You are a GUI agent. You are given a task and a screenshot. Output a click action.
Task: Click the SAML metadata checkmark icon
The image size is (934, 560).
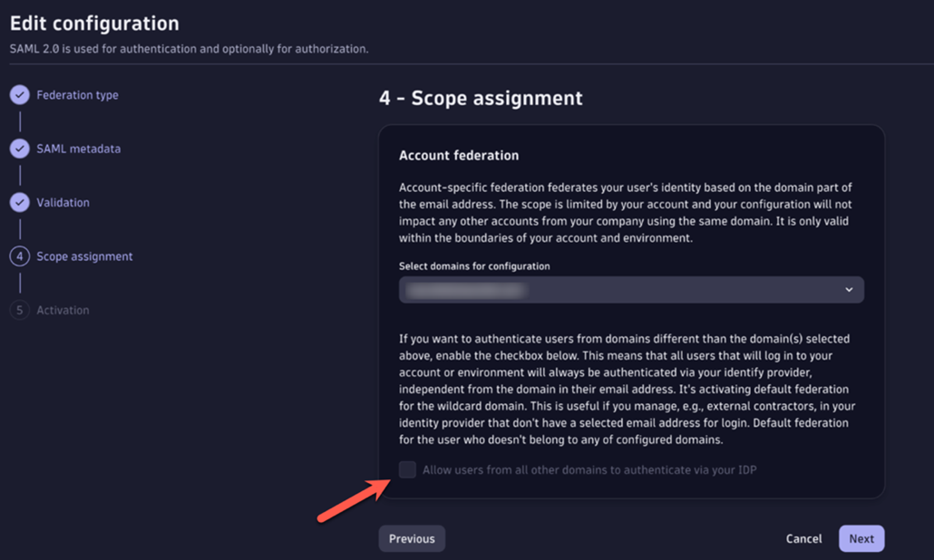click(19, 148)
